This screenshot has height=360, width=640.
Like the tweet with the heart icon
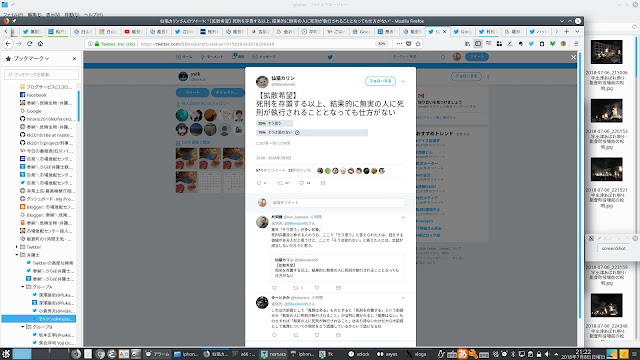point(302,183)
